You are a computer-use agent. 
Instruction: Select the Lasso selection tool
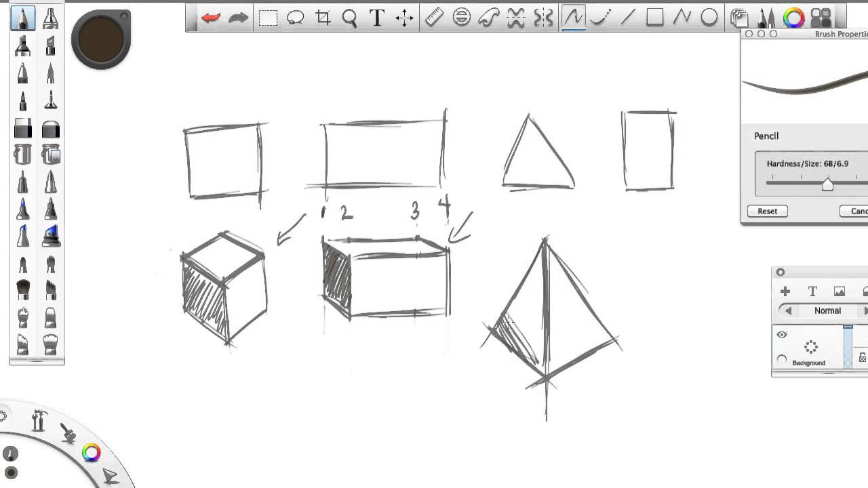pyautogui.click(x=296, y=19)
